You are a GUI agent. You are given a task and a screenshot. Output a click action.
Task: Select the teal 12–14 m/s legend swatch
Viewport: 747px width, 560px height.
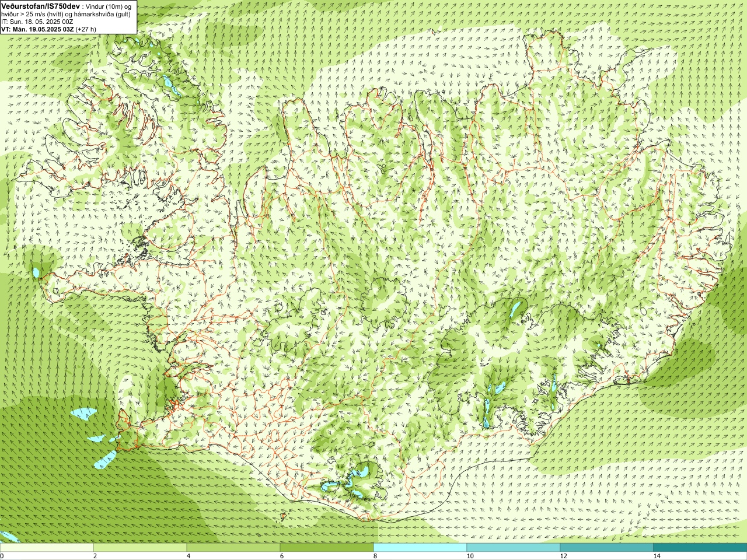[x=607, y=548]
